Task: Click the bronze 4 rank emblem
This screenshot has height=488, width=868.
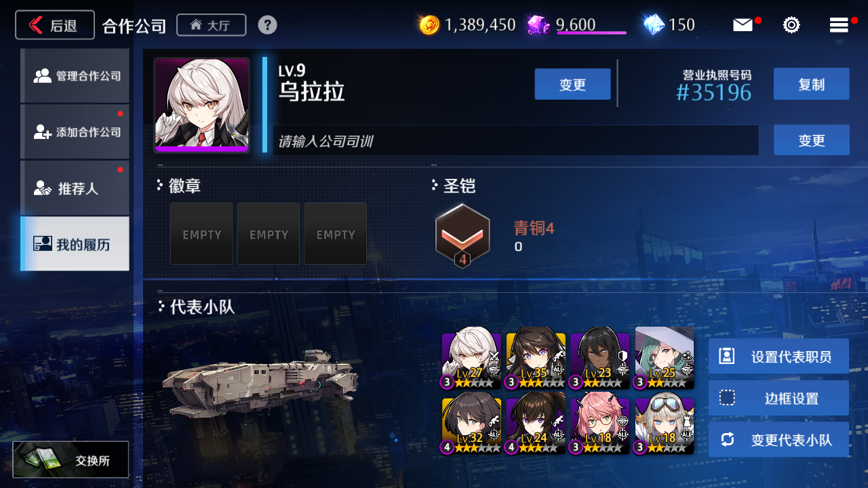Action: (462, 235)
